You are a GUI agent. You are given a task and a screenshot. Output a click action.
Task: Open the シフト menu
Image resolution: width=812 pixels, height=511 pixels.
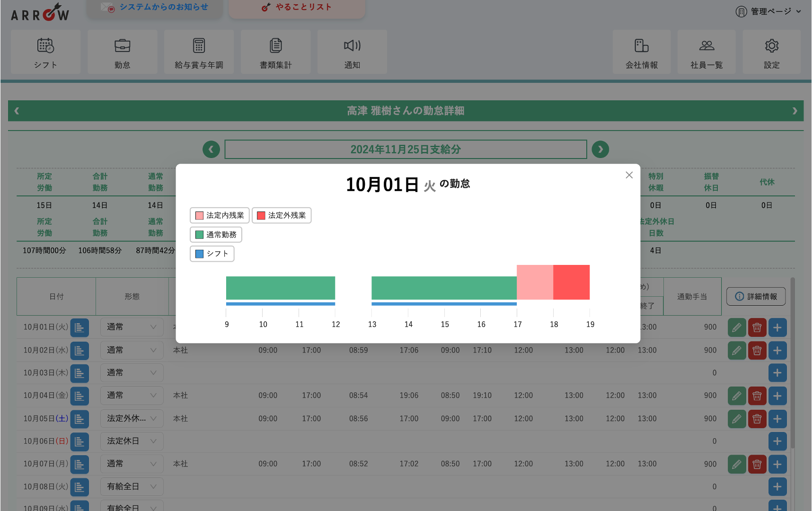click(x=45, y=52)
